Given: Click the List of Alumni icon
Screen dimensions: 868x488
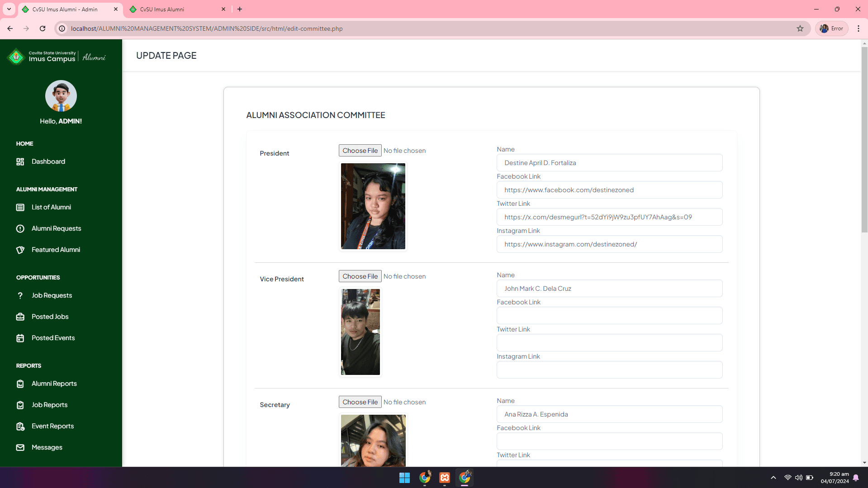Looking at the screenshot, I should click(x=20, y=207).
